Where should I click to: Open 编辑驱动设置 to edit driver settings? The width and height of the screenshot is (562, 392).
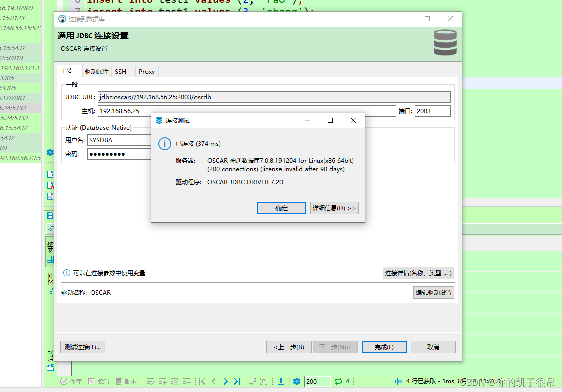[x=433, y=292]
